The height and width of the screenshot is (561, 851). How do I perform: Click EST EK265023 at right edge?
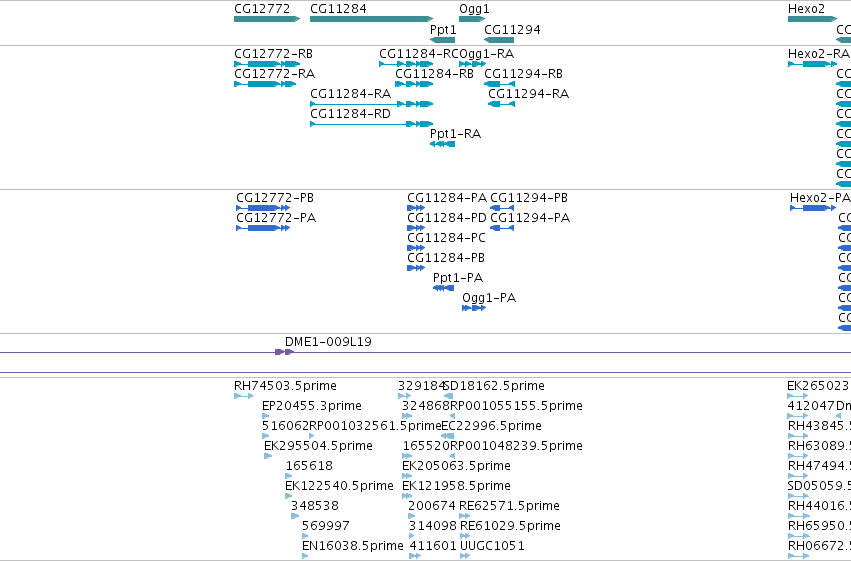798,396
